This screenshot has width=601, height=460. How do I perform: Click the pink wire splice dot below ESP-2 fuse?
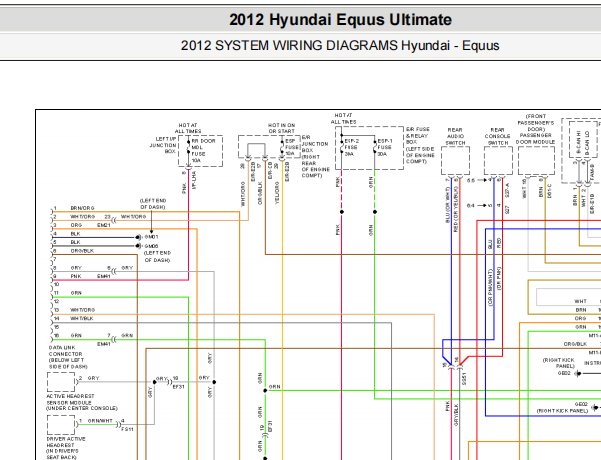(342, 212)
